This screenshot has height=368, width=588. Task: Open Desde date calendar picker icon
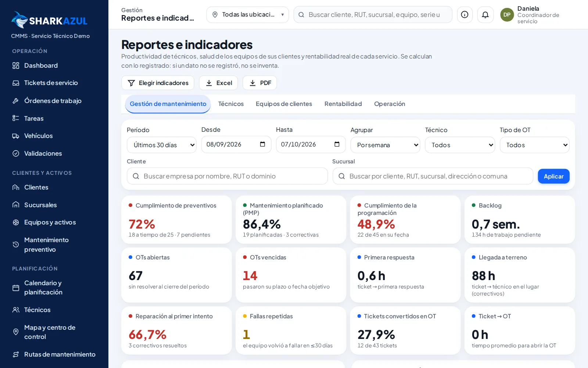262,144
